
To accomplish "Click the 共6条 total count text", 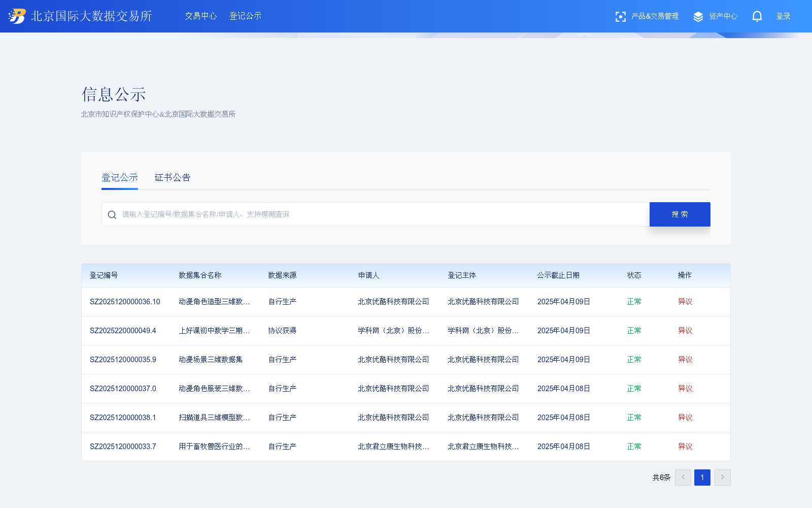I will [x=661, y=478].
